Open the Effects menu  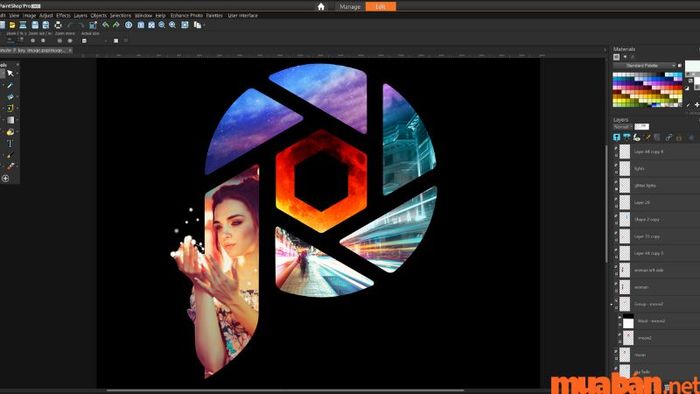63,15
